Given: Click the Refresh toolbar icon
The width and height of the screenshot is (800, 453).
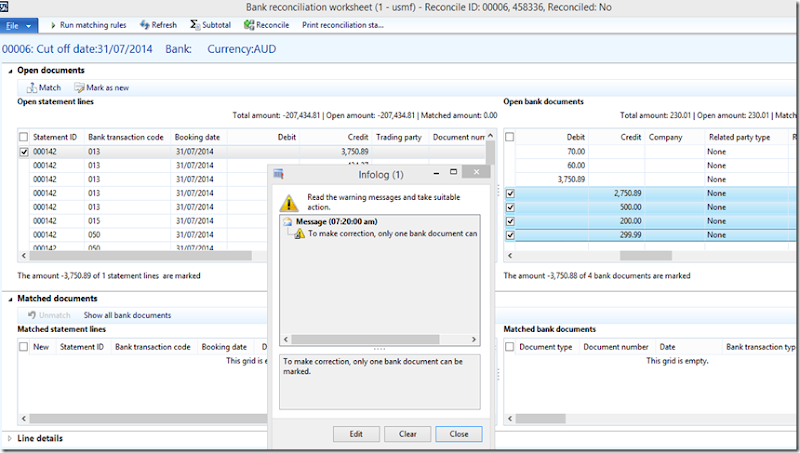Looking at the screenshot, I should pos(145,25).
